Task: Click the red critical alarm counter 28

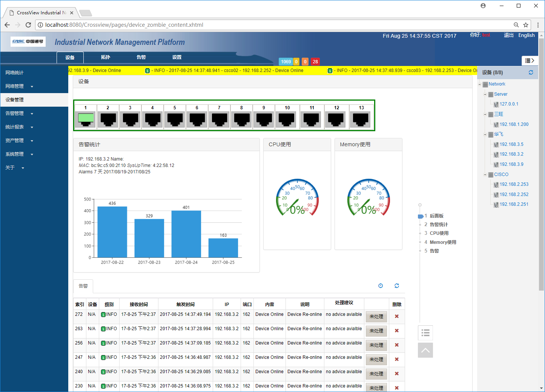Action: tap(315, 61)
